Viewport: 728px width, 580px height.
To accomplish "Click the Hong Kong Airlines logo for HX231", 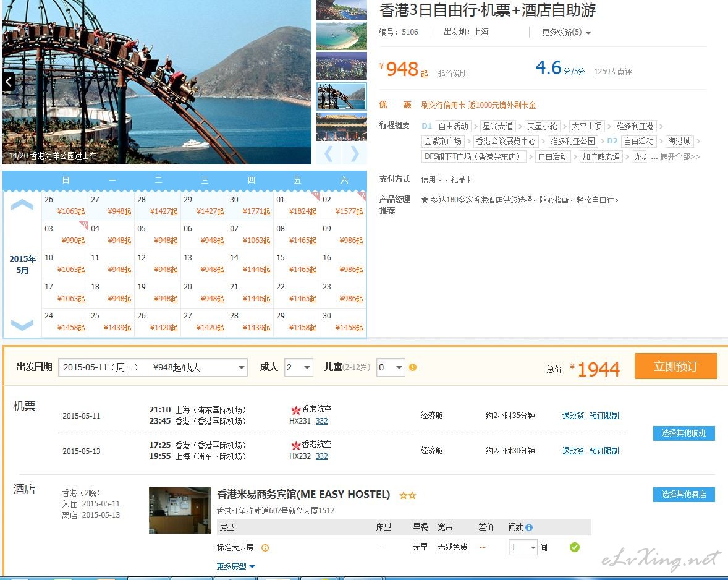I will point(296,409).
